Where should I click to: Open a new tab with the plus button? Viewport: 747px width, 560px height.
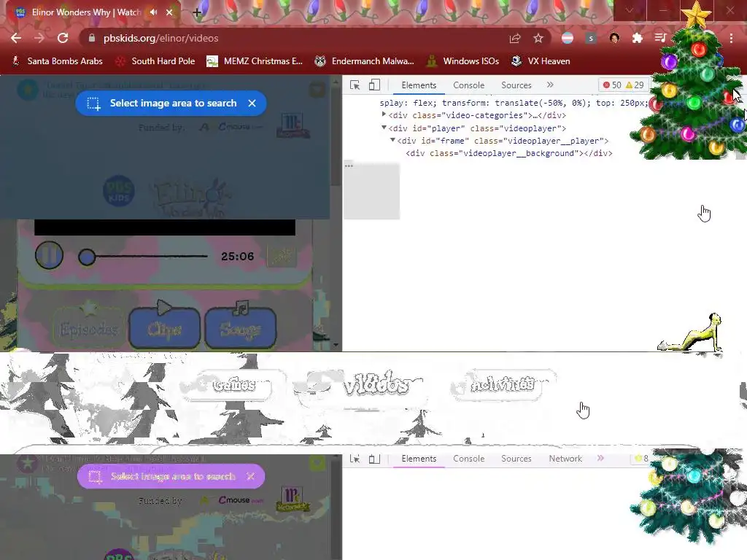[x=197, y=12]
